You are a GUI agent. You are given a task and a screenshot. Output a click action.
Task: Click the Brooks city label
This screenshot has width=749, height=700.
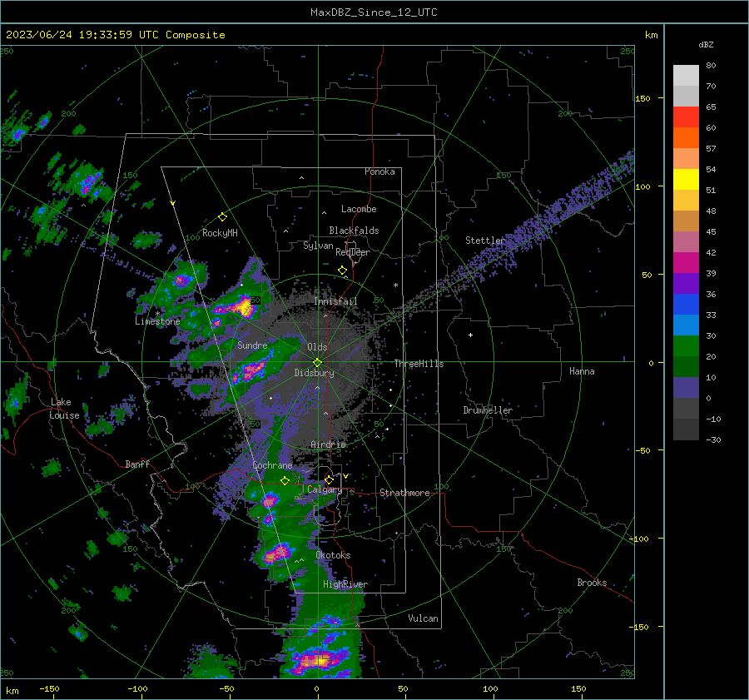[x=592, y=583]
